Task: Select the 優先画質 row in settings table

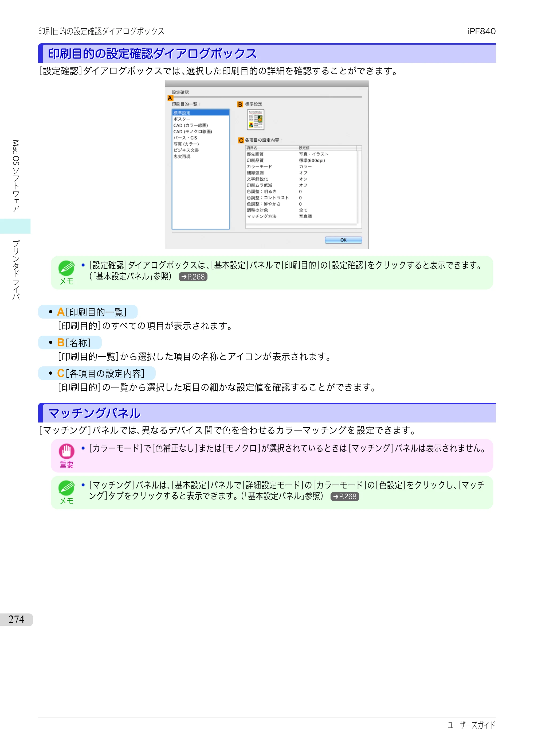Action: coord(301,154)
